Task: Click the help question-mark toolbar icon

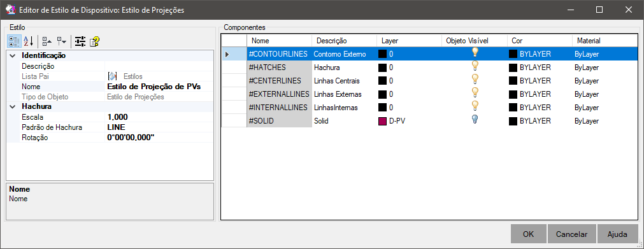Action: pyautogui.click(x=94, y=41)
